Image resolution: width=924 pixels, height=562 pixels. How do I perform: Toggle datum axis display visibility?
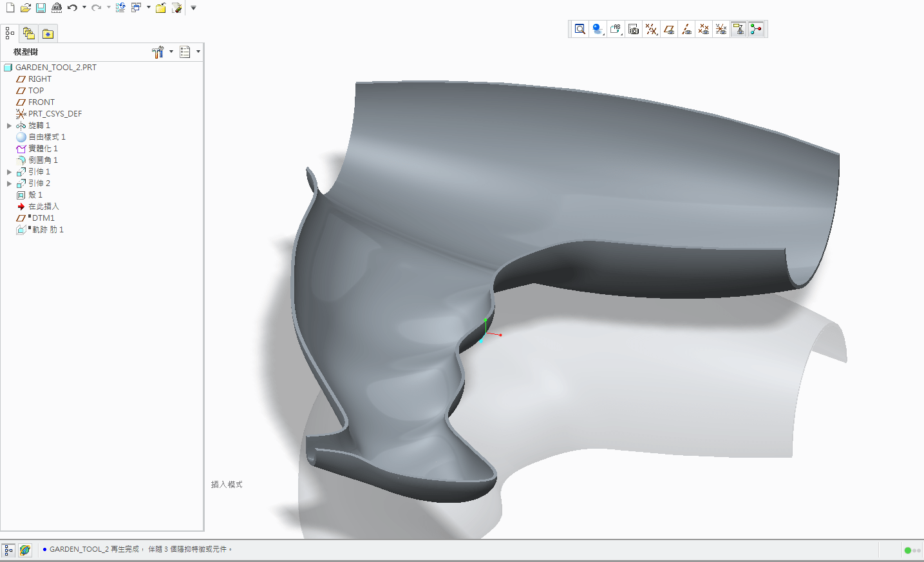click(686, 29)
